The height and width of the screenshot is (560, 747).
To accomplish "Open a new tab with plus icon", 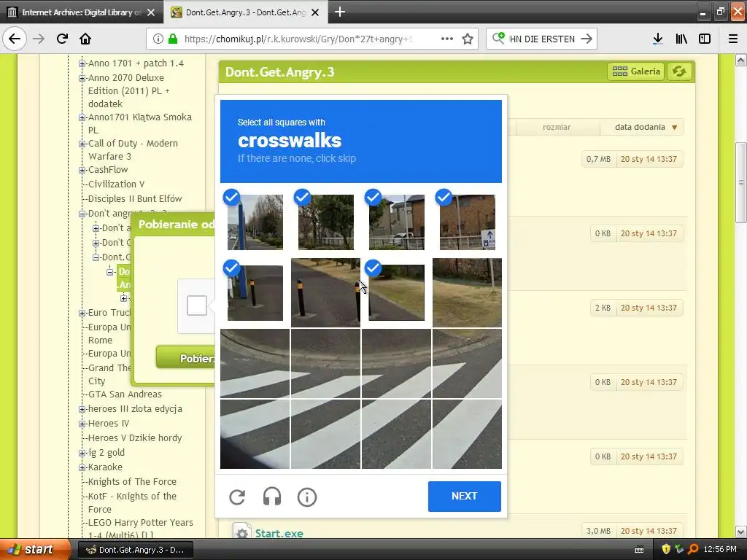I will point(340,12).
